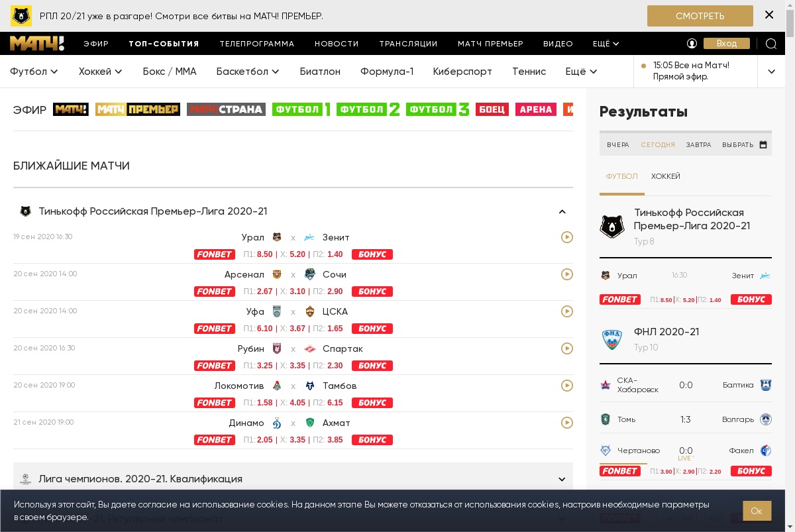
Task: Play the Динамо vs Ахмат broadcast
Action: pos(567,423)
